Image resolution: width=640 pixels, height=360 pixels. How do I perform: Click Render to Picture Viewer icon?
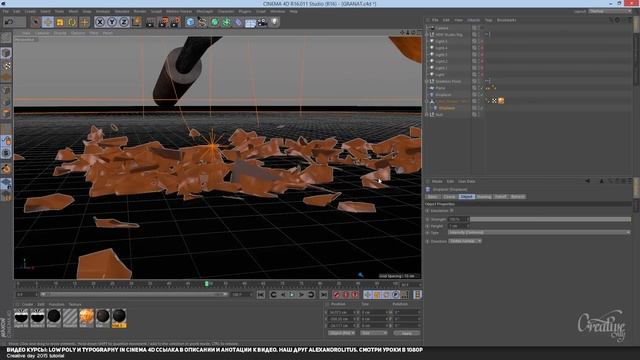(163, 22)
